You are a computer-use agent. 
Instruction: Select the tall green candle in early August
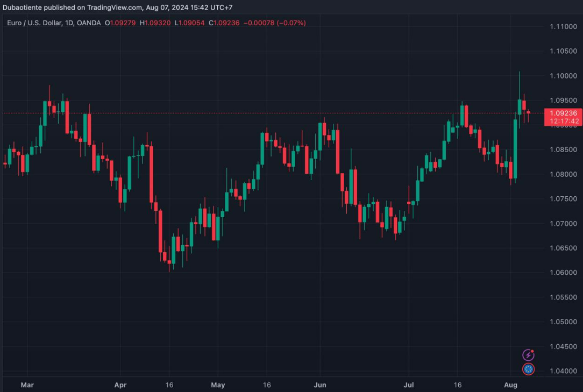(515, 149)
